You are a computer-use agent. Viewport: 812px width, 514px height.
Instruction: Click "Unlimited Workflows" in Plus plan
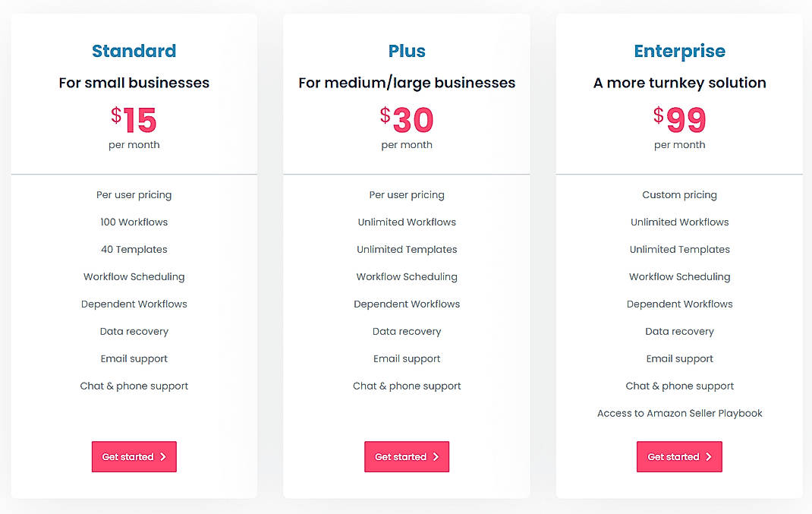point(407,222)
